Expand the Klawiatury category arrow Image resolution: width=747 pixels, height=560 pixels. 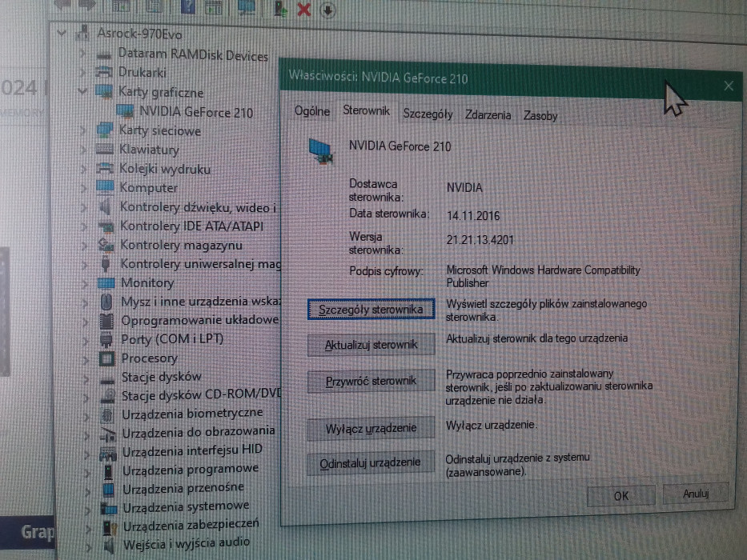84,150
